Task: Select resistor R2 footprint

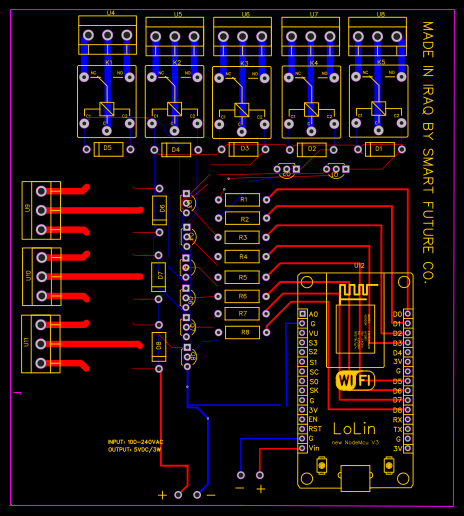Action: [242, 218]
